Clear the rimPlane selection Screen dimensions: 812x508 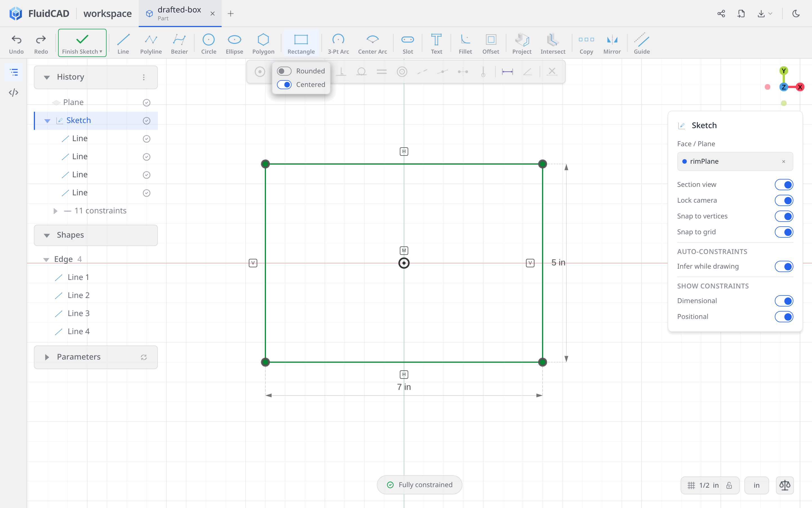pyautogui.click(x=784, y=162)
